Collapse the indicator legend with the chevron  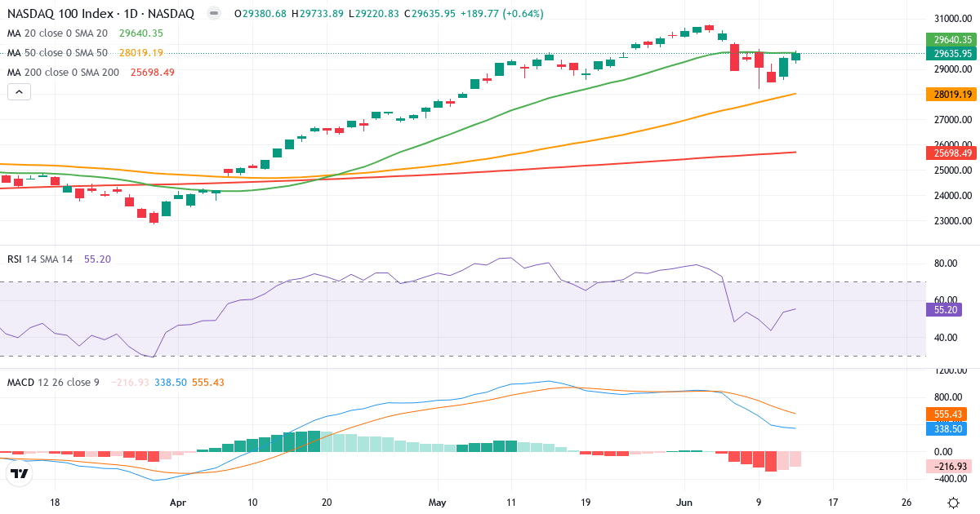pyautogui.click(x=19, y=92)
